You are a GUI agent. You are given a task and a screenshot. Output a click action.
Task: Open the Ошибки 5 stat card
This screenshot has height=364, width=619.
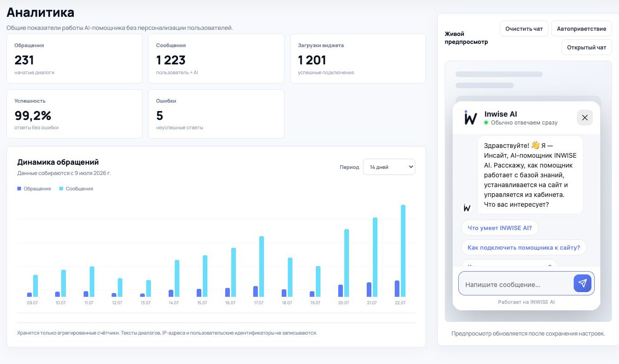point(216,114)
